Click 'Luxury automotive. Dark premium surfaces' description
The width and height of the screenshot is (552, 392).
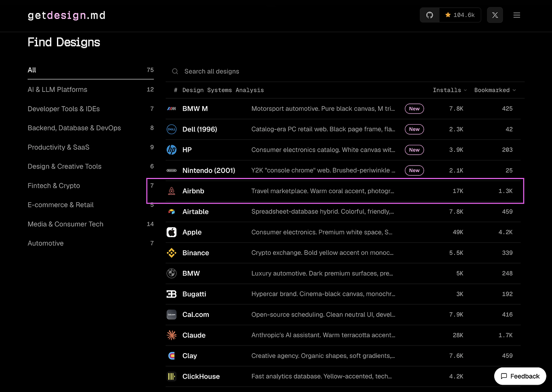[x=323, y=273]
